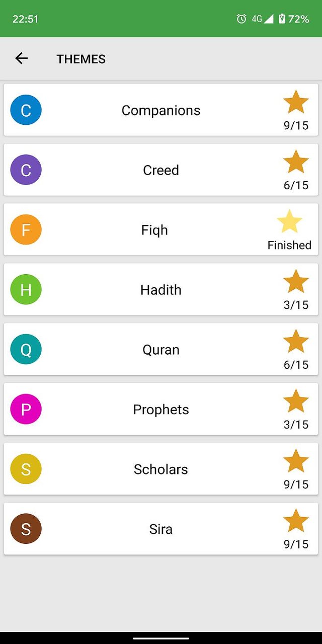Tap the purple C icon for Creed
The image size is (322, 644).
pyautogui.click(x=26, y=170)
